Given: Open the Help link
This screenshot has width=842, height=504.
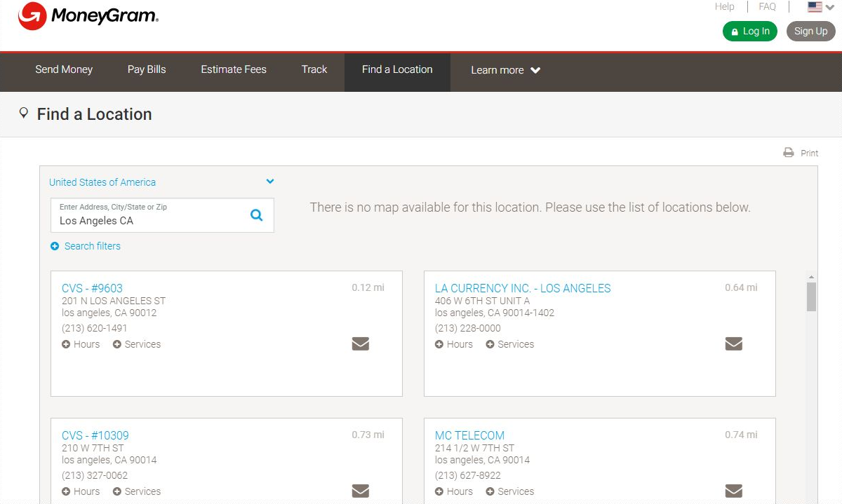Looking at the screenshot, I should 725,7.
